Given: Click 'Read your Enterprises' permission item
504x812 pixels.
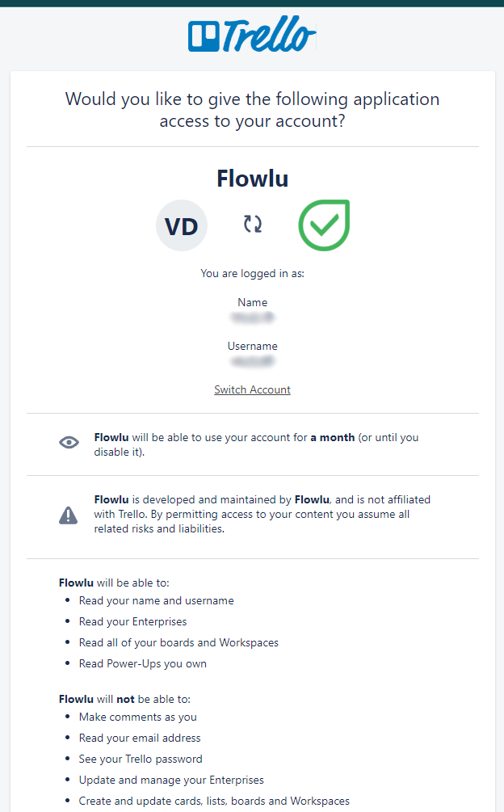Looking at the screenshot, I should click(133, 621).
